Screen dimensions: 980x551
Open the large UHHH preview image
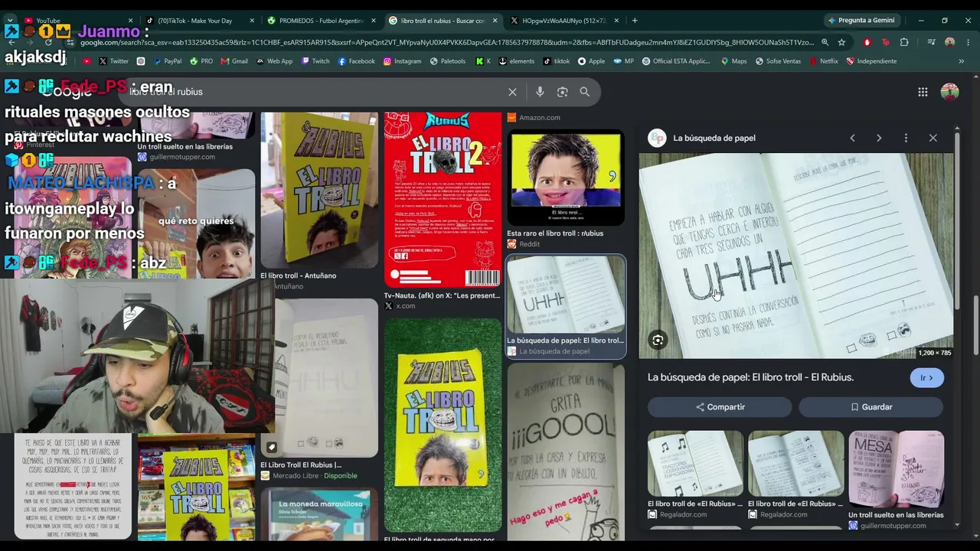tap(796, 256)
